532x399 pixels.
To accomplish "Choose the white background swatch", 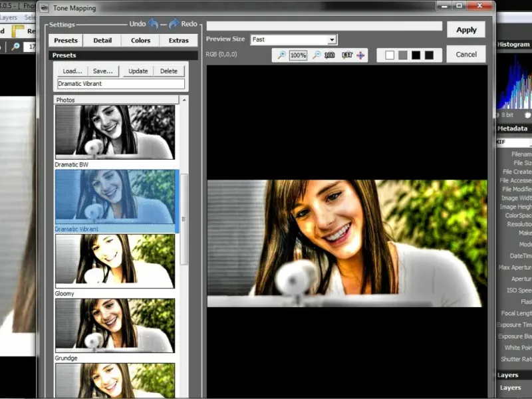I will click(x=390, y=55).
